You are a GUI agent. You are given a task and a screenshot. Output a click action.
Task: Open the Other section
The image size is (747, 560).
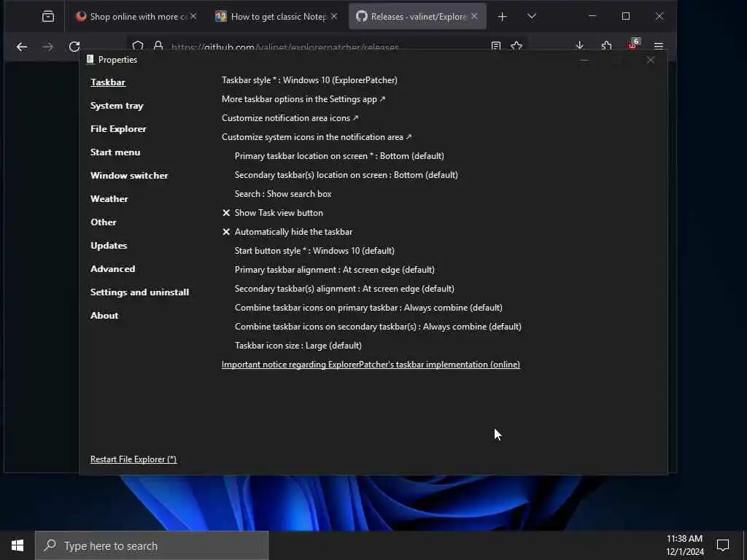[x=104, y=222]
